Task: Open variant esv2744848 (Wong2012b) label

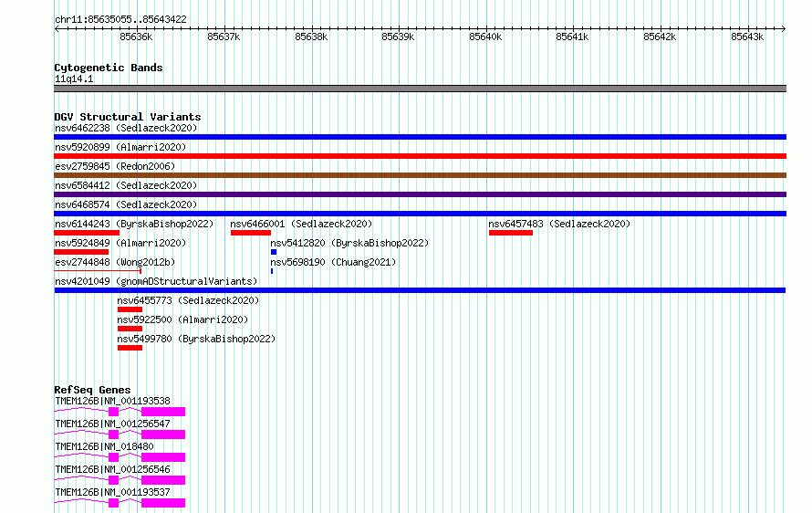Action: click(115, 262)
